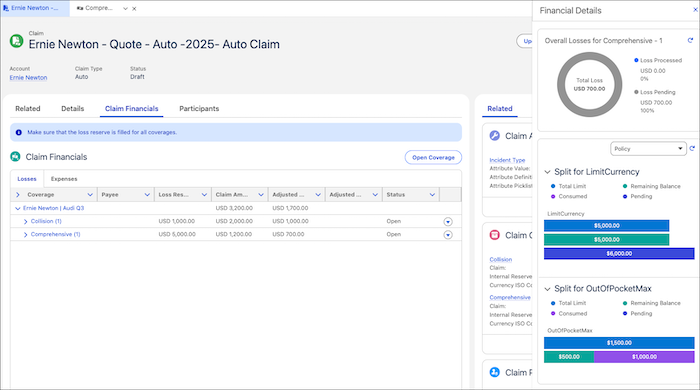Screen dimensions: 700x390
Task: Switch to the Details tab
Action: coord(73,108)
